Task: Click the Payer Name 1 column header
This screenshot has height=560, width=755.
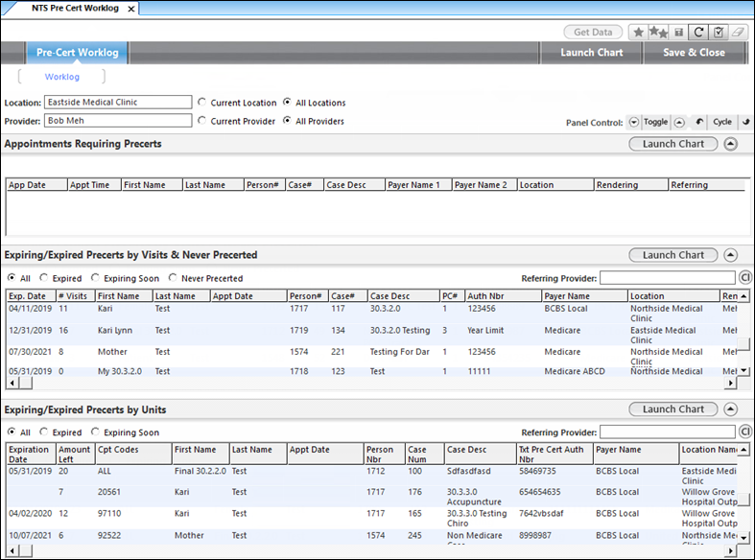Action: tap(418, 185)
